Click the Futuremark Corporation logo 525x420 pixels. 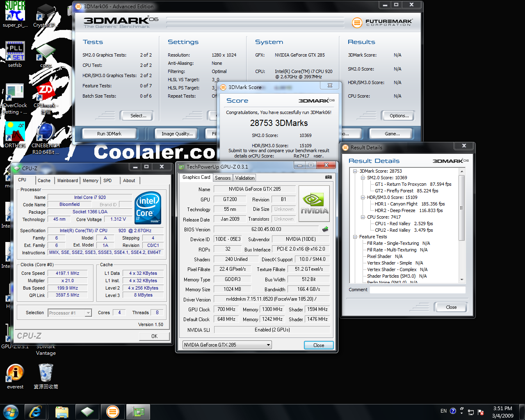(382, 23)
